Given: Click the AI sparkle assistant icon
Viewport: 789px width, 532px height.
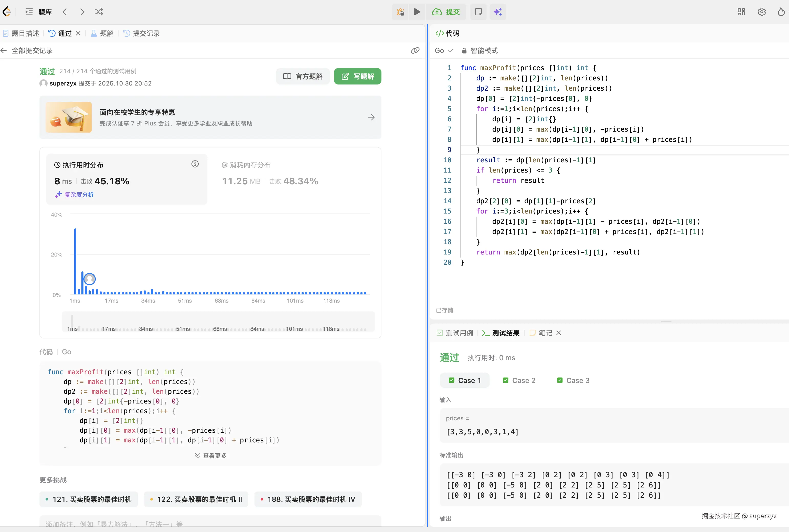Looking at the screenshot, I should [498, 12].
